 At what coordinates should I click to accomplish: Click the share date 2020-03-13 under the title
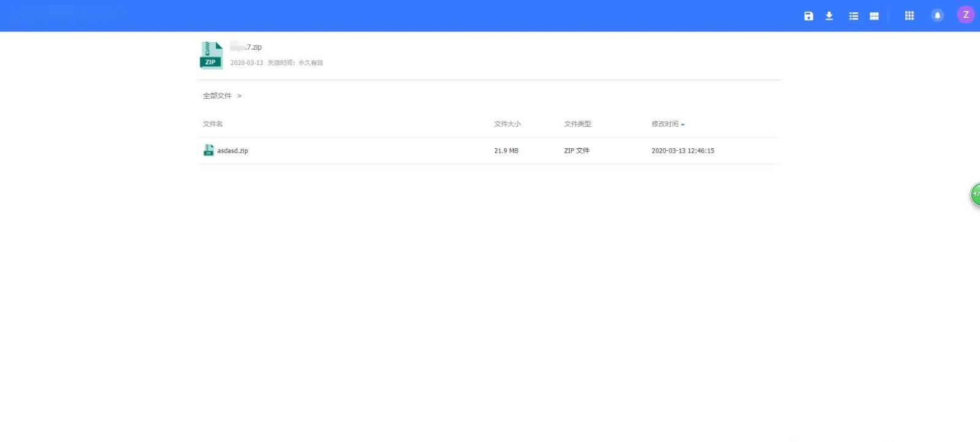click(x=246, y=63)
